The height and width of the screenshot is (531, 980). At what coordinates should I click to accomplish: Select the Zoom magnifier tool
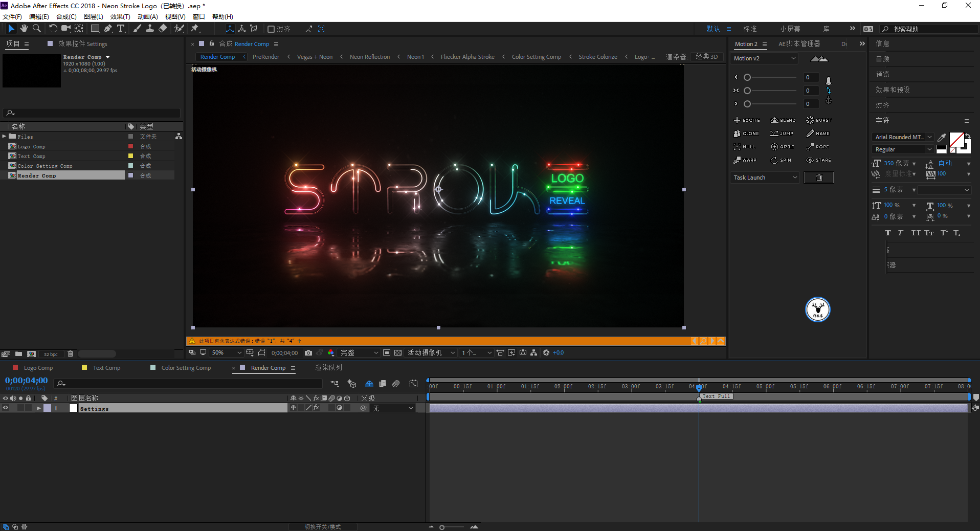coord(37,29)
